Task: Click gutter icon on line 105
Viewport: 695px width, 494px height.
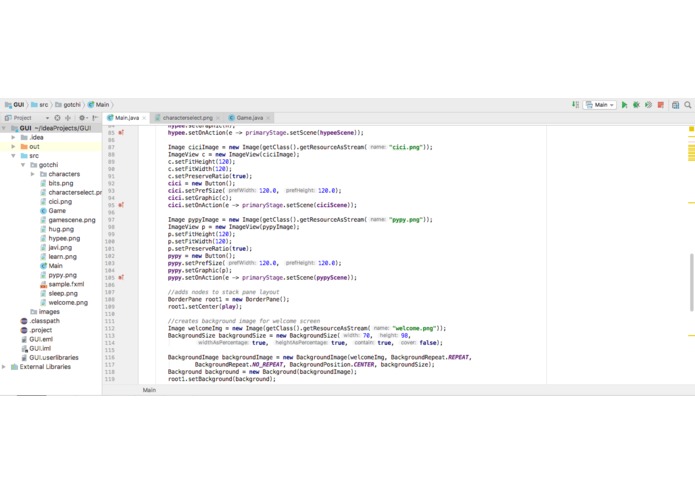Action: point(121,277)
